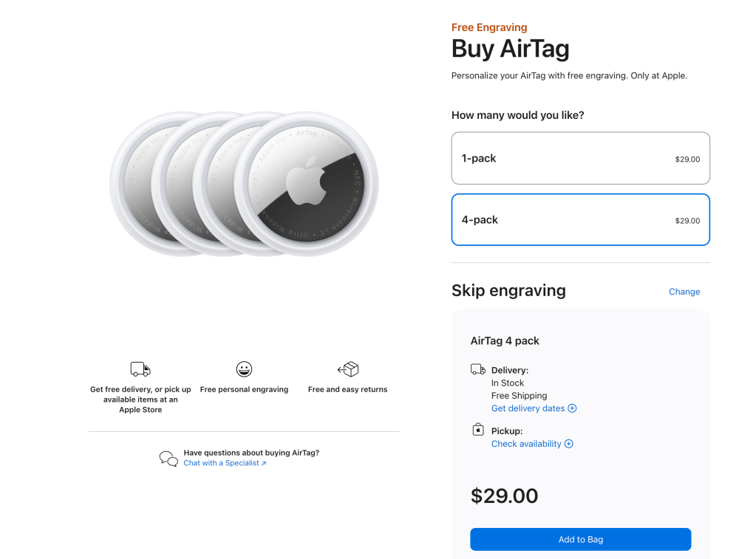Select the 4-pack option
This screenshot has height=559, width=756.
pyautogui.click(x=580, y=219)
